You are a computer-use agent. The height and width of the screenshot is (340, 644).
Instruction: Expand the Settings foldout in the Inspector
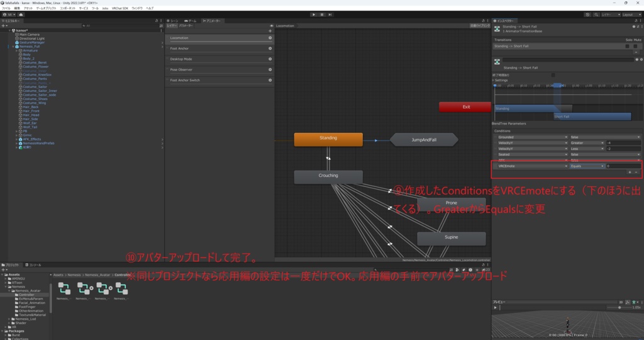click(493, 80)
